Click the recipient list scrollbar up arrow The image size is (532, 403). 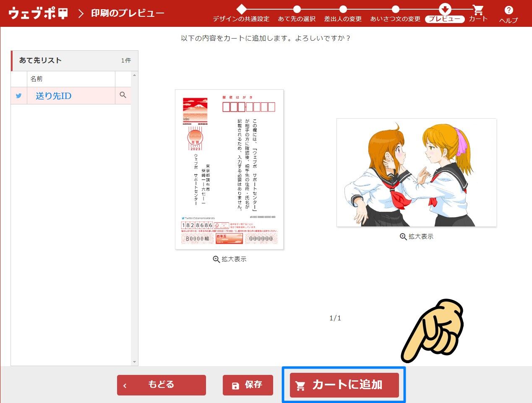click(135, 75)
